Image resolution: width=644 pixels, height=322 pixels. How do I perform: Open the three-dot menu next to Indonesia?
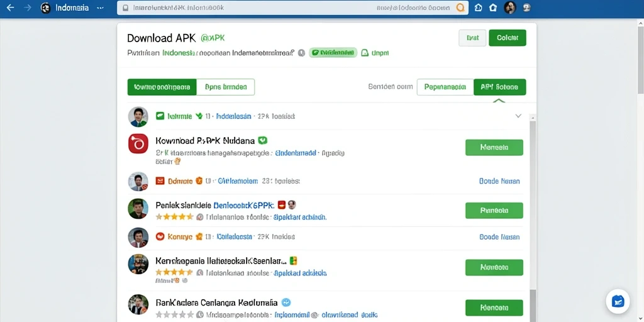click(x=100, y=8)
